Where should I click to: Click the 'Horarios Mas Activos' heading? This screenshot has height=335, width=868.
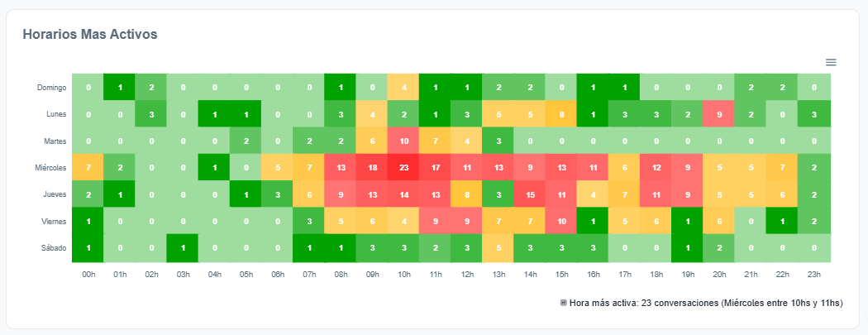(x=90, y=35)
